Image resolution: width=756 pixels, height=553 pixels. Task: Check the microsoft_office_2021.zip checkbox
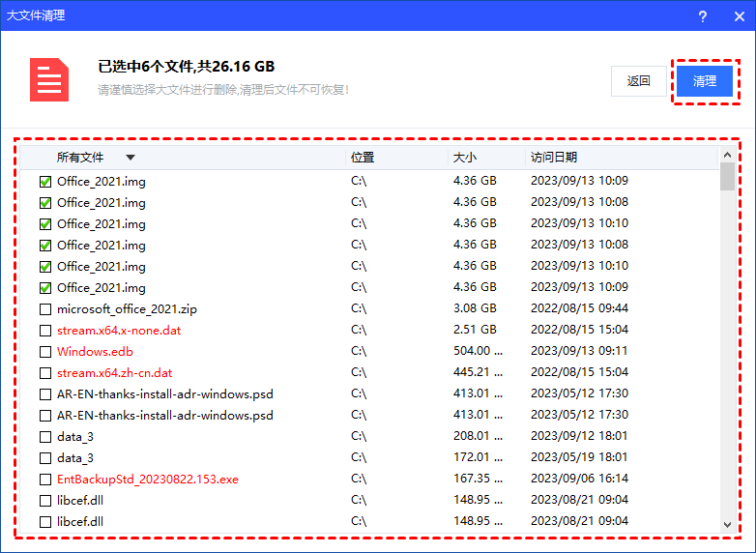pyautogui.click(x=45, y=309)
